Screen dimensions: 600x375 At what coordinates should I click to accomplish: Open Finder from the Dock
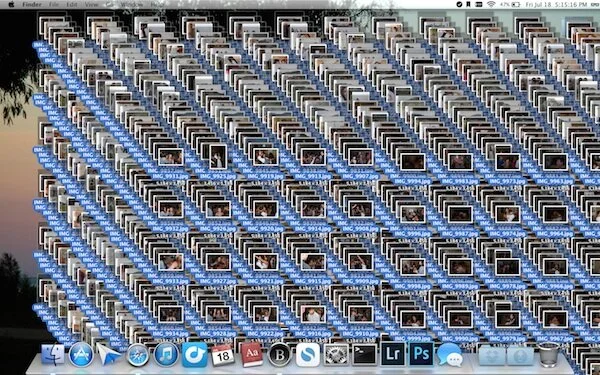tap(53, 355)
